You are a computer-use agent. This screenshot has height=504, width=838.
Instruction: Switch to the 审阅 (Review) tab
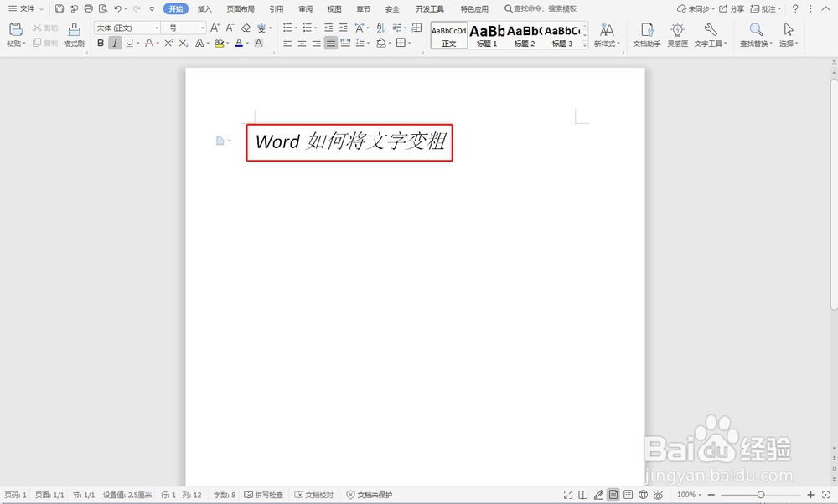[306, 8]
